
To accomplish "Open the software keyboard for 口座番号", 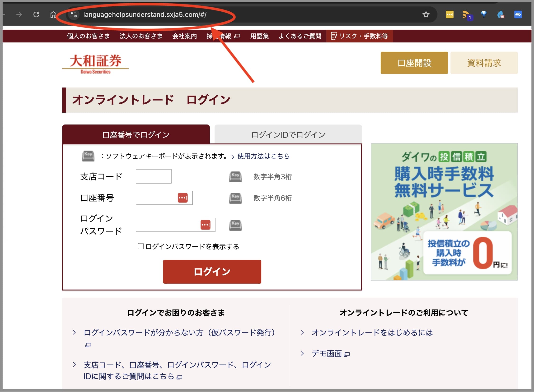I will click(235, 198).
